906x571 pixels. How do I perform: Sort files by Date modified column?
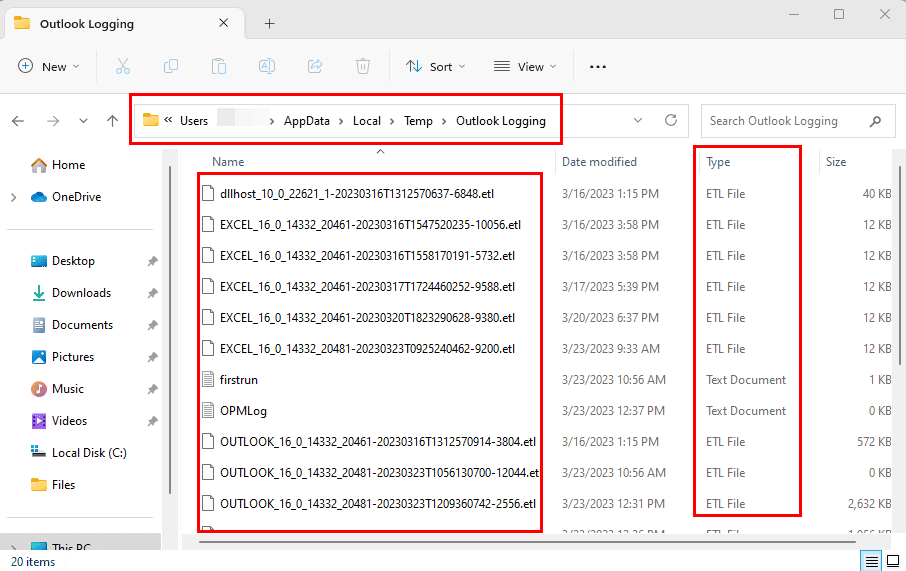[599, 162]
